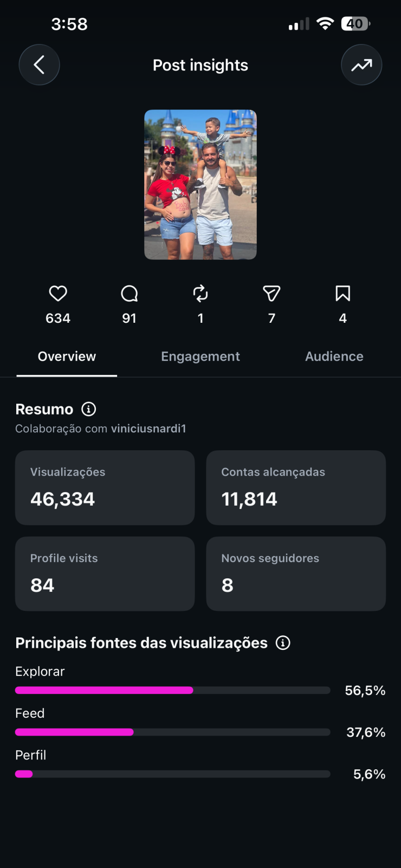The image size is (401, 868).
Task: Tap the repost arrows icon
Action: click(200, 293)
